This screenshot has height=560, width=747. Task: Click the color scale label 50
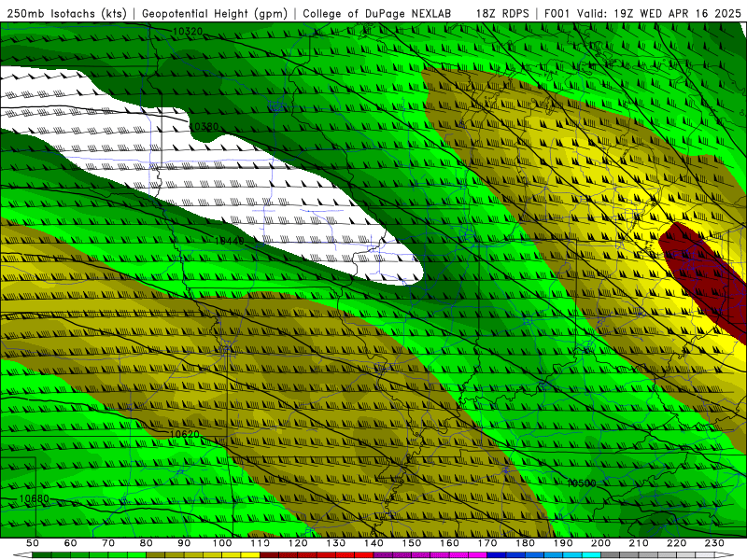tap(33, 543)
